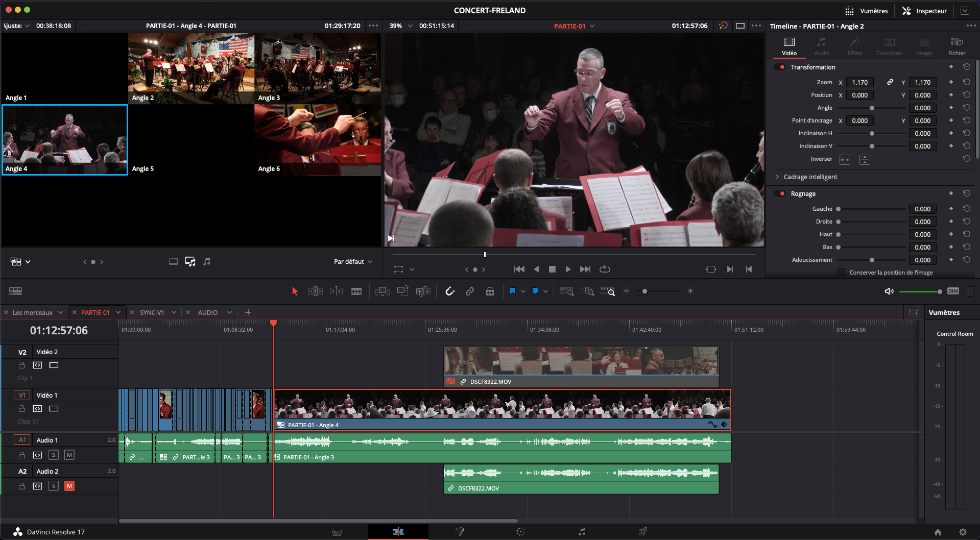Toggle loop playback in viewer

pos(605,269)
